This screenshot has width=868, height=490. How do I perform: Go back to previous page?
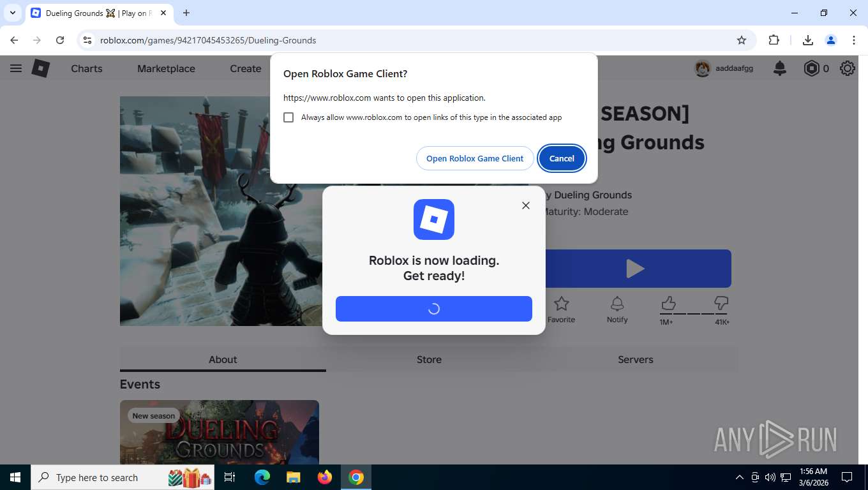[14, 40]
